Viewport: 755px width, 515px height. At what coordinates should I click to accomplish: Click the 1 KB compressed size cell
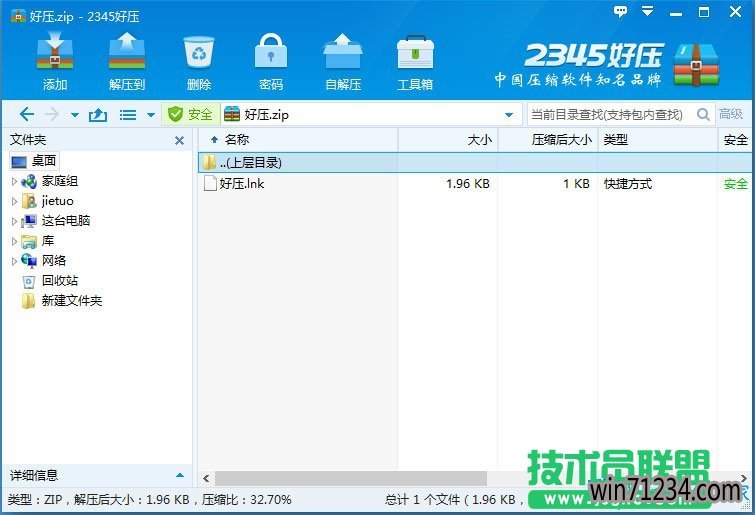tap(576, 184)
